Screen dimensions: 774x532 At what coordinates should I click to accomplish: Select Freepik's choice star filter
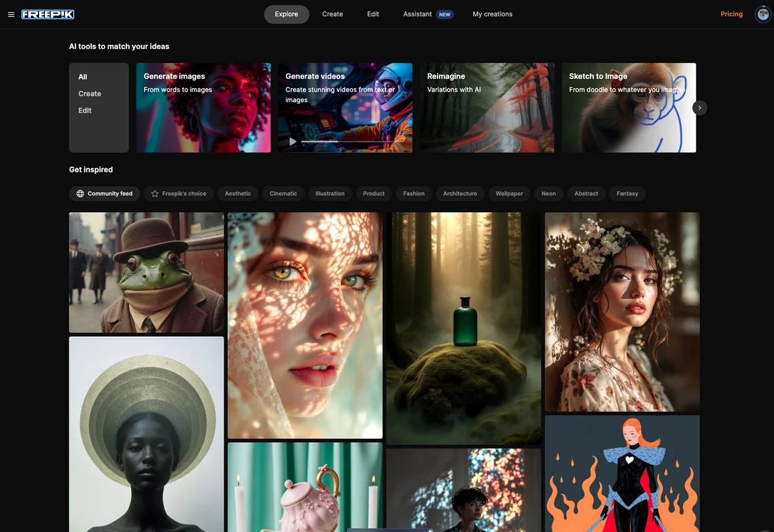click(178, 194)
